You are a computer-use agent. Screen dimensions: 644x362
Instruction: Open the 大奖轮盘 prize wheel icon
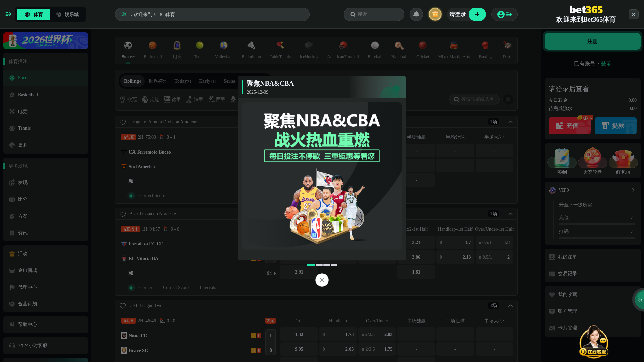593,158
